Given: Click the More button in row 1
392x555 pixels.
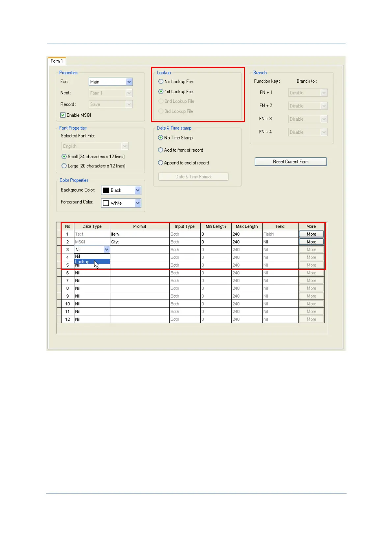Looking at the screenshot, I should (x=311, y=234).
